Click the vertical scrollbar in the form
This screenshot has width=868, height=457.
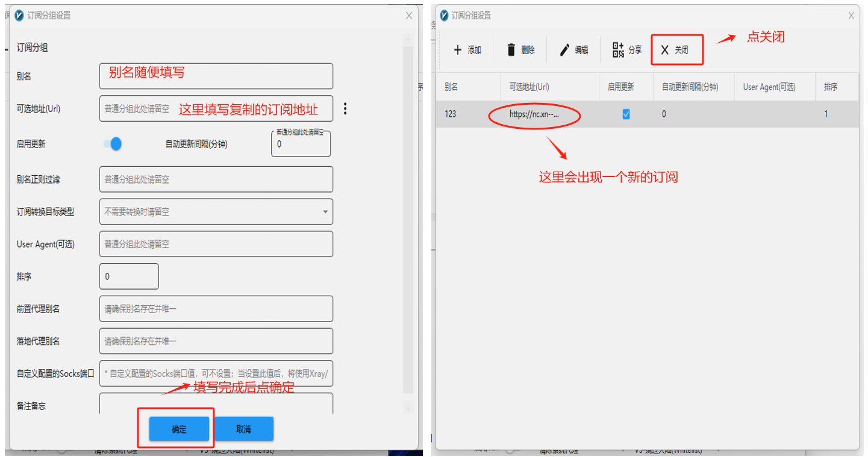[x=408, y=217]
